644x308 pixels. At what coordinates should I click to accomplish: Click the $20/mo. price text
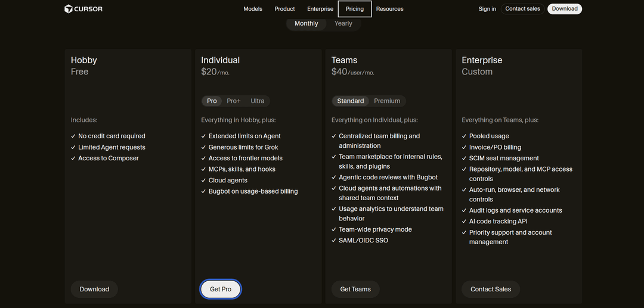[x=215, y=71]
